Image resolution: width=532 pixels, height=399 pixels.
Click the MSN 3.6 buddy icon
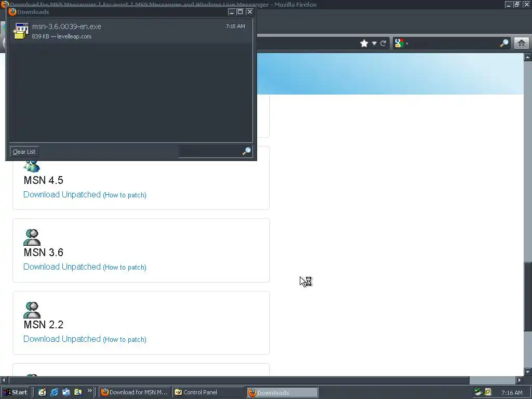tap(32, 237)
